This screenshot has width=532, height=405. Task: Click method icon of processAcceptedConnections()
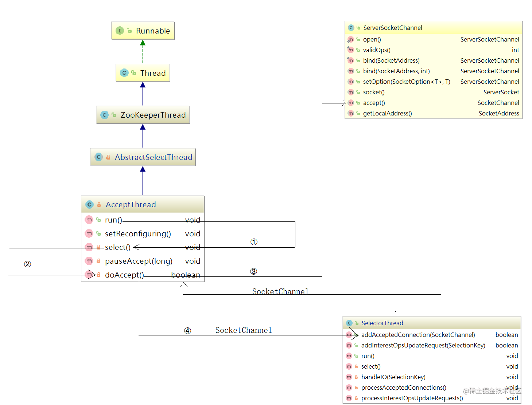[x=349, y=388]
